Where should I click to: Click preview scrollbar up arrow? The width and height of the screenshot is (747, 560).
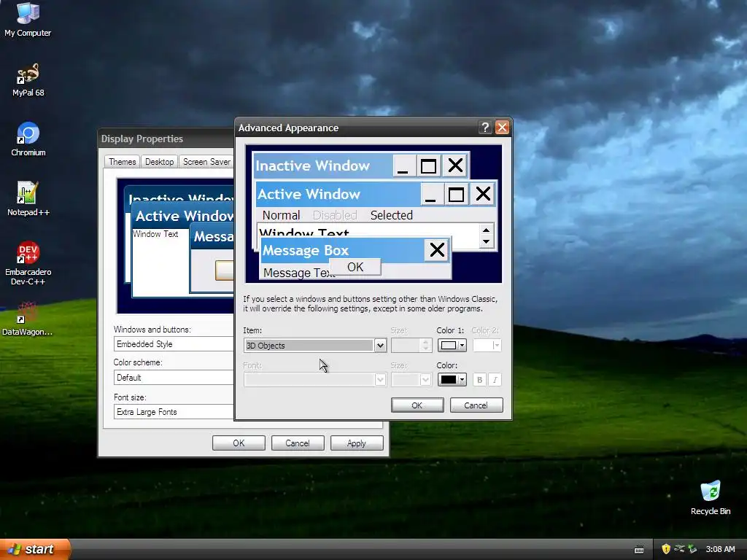pyautogui.click(x=486, y=230)
